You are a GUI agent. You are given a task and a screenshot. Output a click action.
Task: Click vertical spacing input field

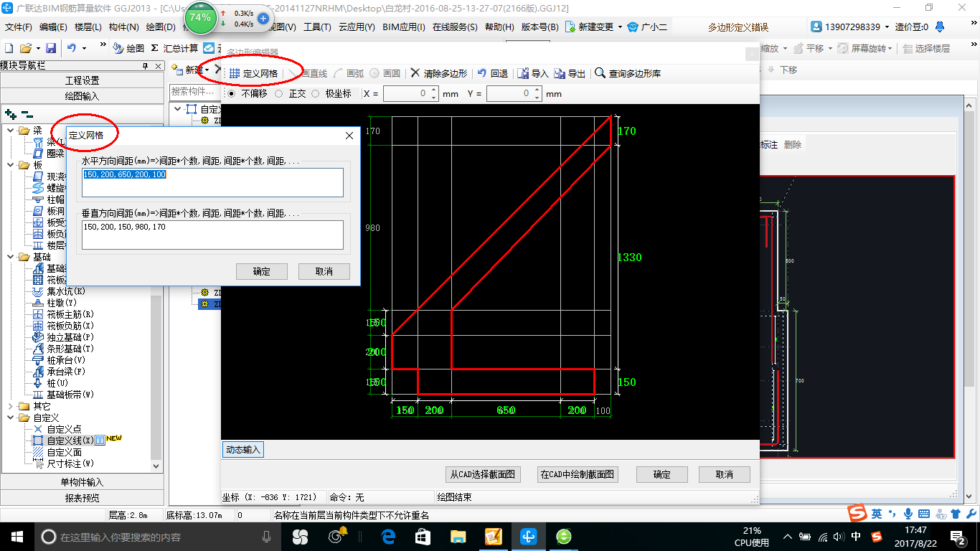point(213,235)
